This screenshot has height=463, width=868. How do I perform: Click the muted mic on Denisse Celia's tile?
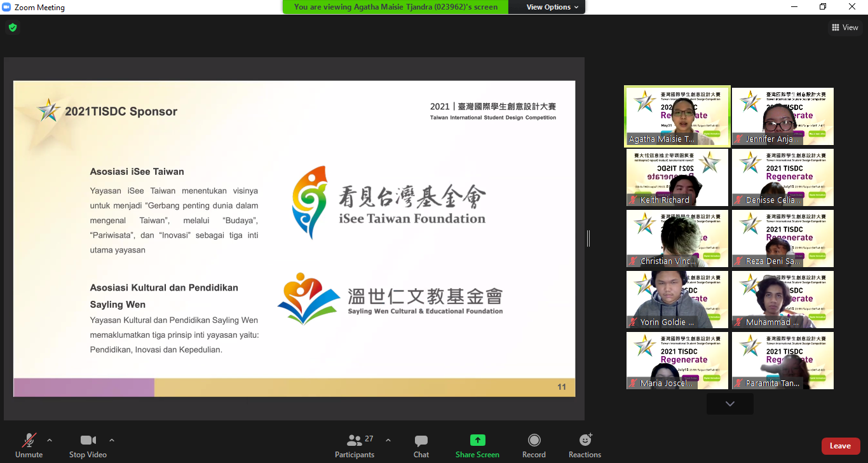pos(737,200)
